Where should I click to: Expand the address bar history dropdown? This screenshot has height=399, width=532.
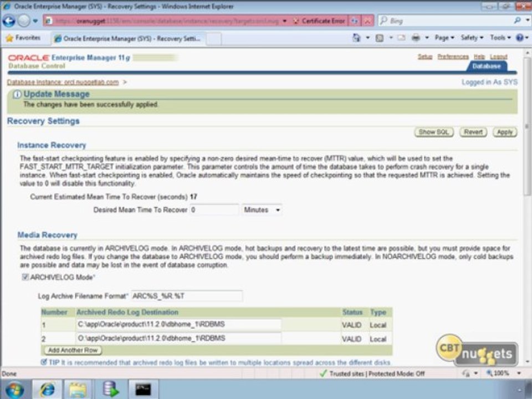pyautogui.click(x=285, y=21)
